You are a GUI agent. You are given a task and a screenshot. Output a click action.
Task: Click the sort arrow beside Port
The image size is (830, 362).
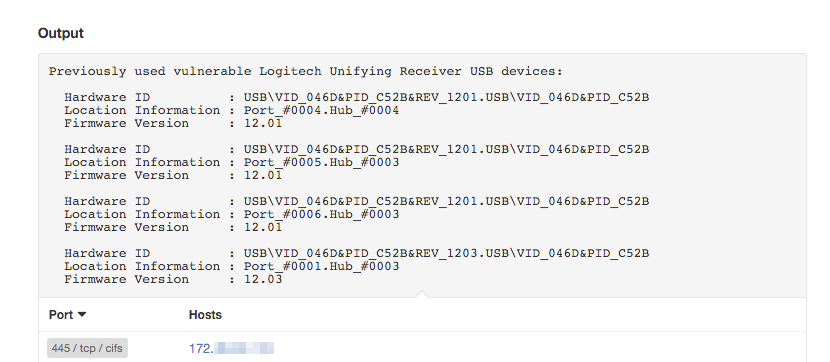coord(82,314)
